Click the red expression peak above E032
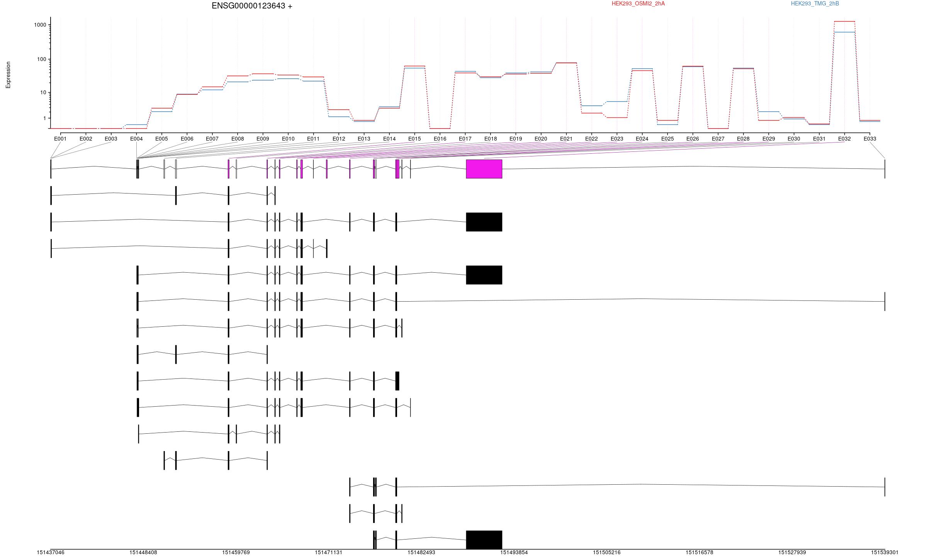The height and width of the screenshot is (560, 927). (x=844, y=21)
